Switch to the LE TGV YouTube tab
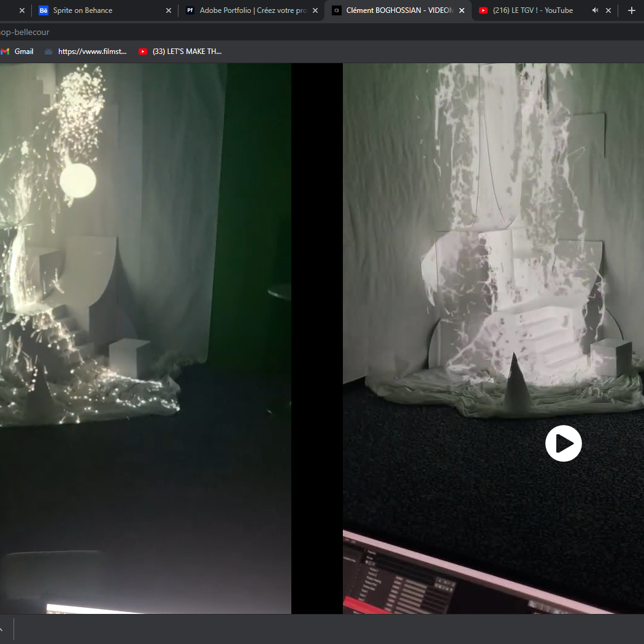This screenshot has height=644, width=644. 545,10
